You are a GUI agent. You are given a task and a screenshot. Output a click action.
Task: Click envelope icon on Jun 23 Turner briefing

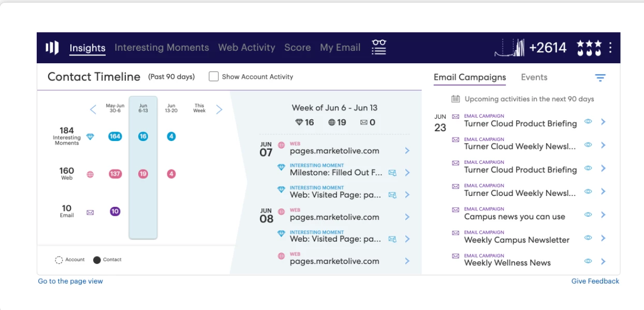(x=456, y=117)
